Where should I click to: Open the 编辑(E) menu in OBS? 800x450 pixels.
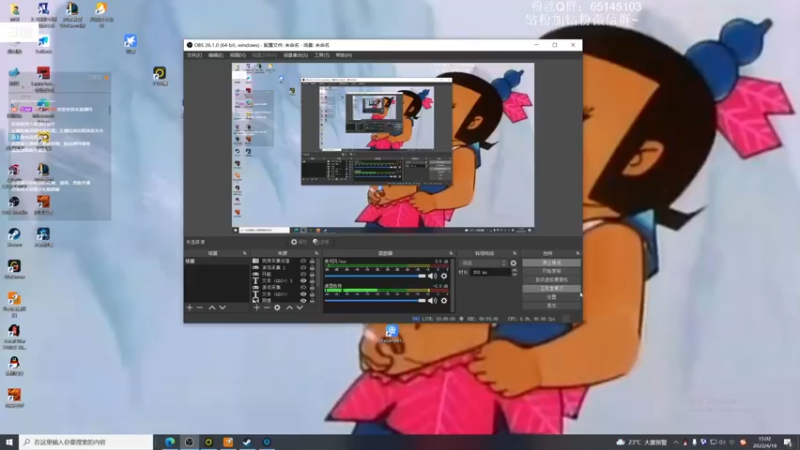click(x=215, y=55)
